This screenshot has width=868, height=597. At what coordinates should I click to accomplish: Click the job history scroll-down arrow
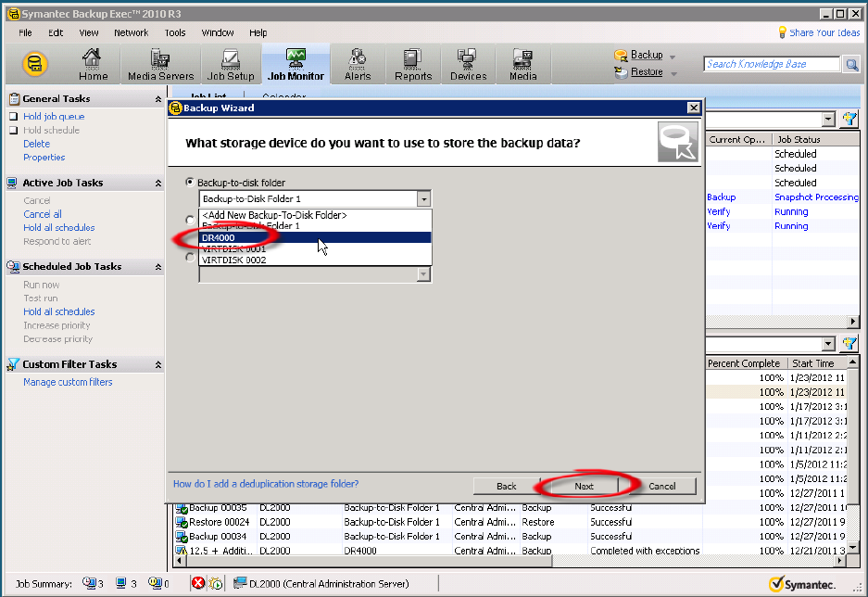click(853, 547)
